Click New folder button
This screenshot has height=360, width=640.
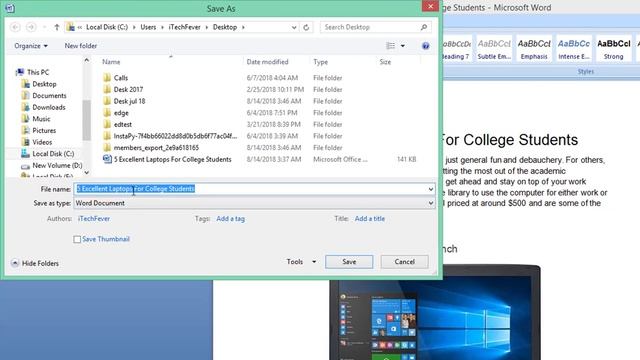pyautogui.click(x=81, y=46)
